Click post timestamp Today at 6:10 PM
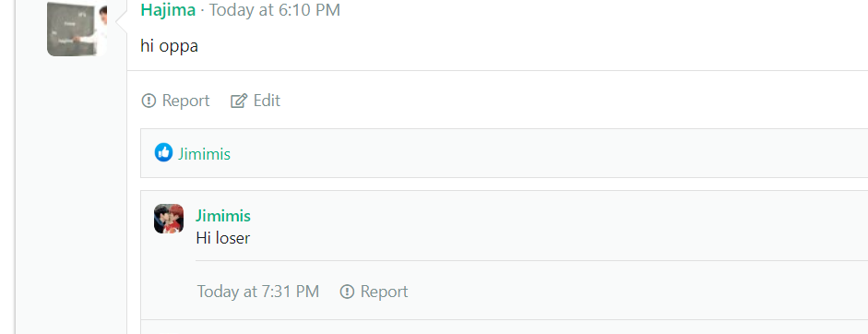Screen dimensions: 868x334 tap(275, 10)
